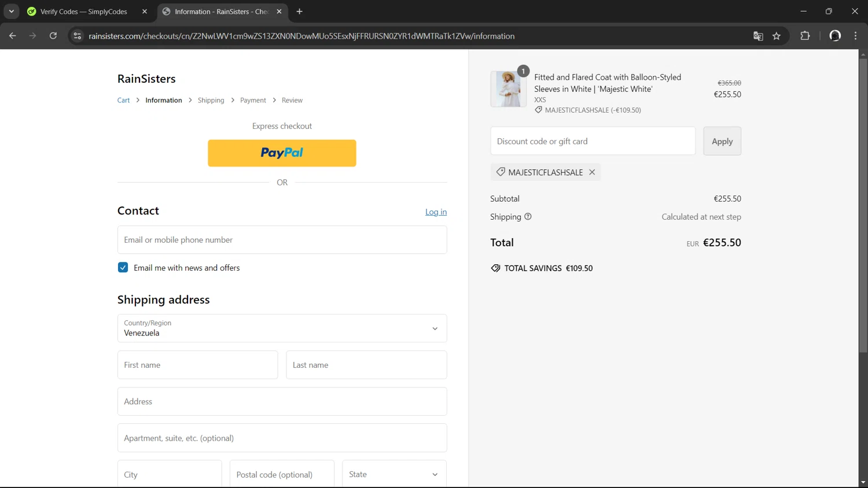Click the Shipping help question icon
Viewport: 868px width, 488px height.
(x=528, y=217)
